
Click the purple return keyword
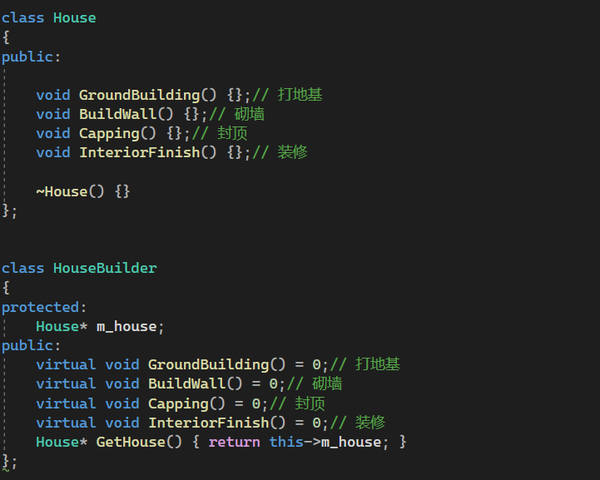coord(235,442)
